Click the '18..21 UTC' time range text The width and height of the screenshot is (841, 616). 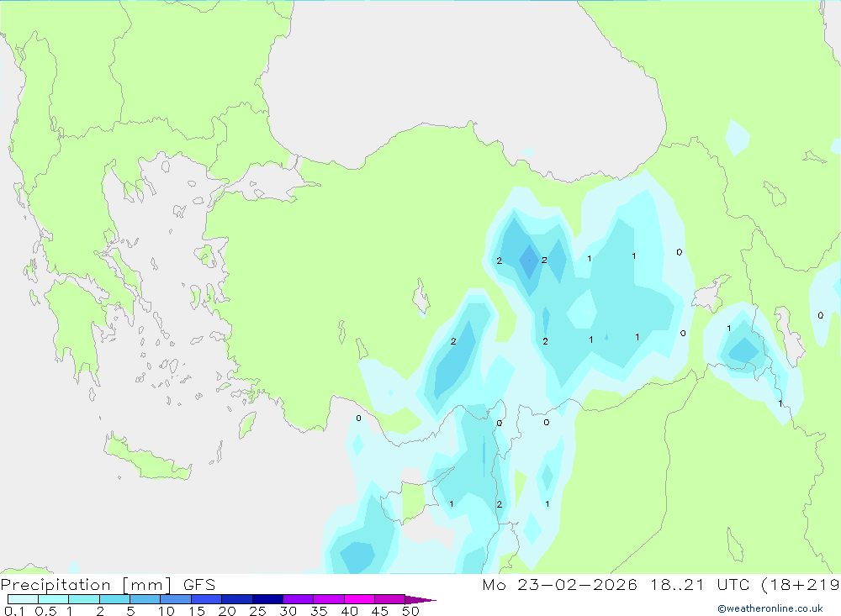coord(700,584)
